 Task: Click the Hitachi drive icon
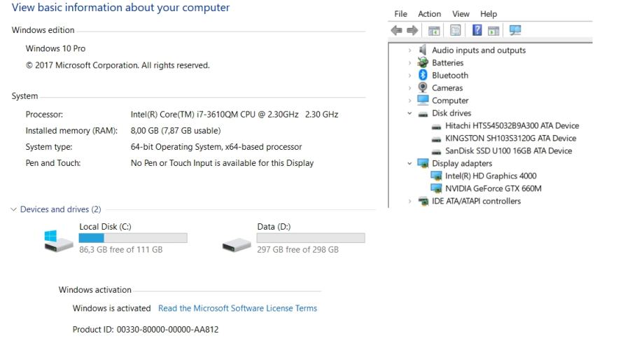pyautogui.click(x=436, y=127)
